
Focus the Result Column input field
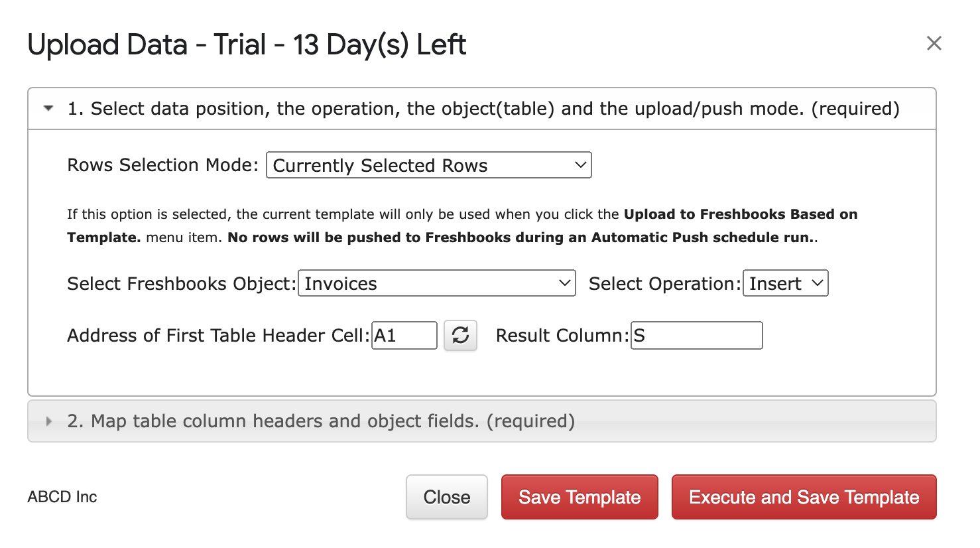[x=696, y=335]
